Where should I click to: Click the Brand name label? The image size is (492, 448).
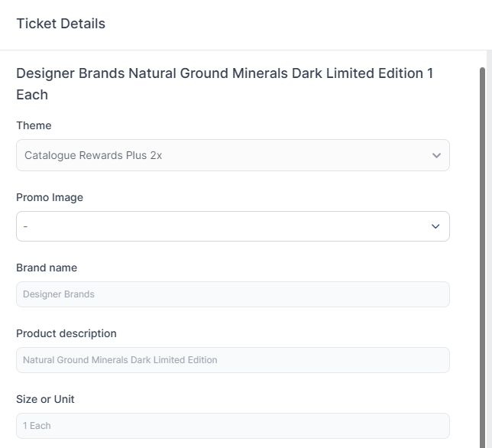[47, 268]
